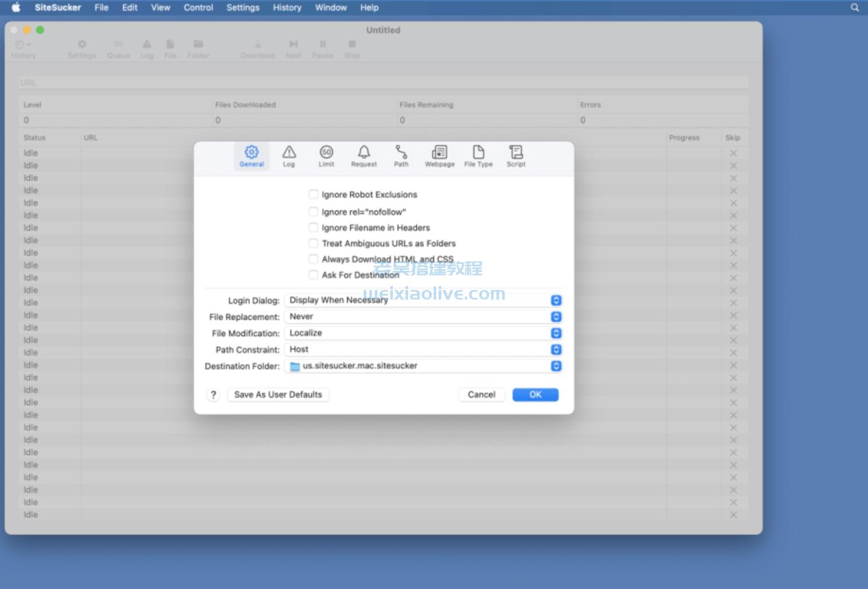Viewport: 868px width, 589px height.
Task: Enable Treat Ambiguous URLs as Folders
Action: tap(314, 243)
